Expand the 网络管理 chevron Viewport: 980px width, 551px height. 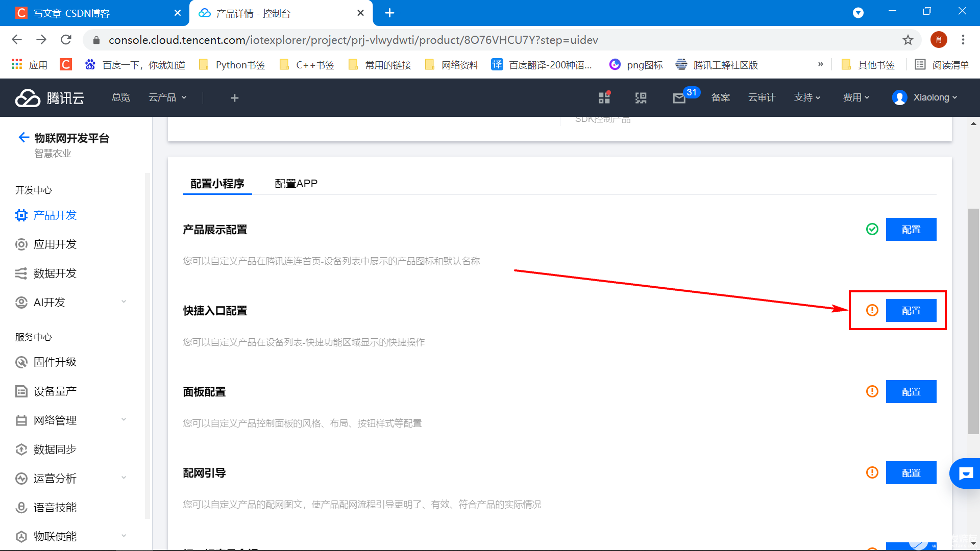[124, 419]
